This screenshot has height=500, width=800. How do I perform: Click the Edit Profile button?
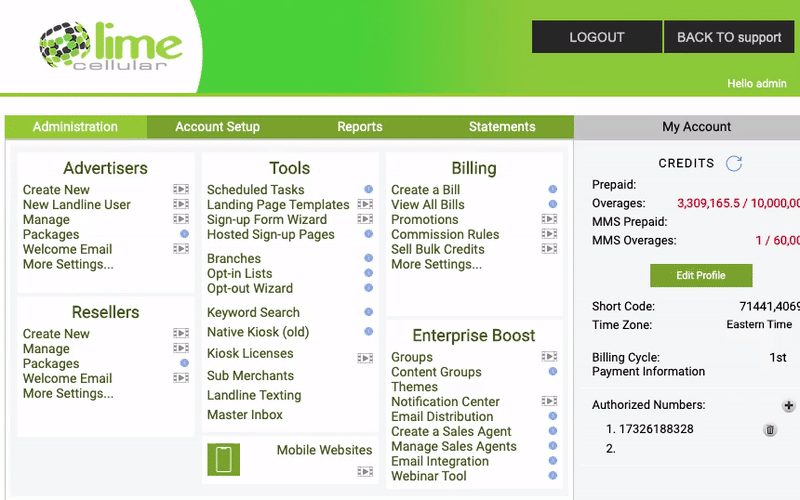701,276
